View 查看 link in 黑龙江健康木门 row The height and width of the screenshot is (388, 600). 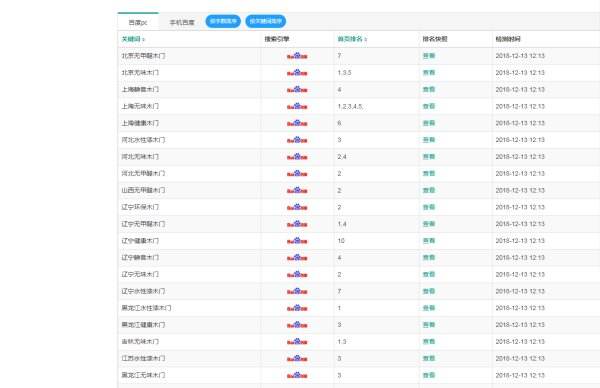tap(429, 325)
